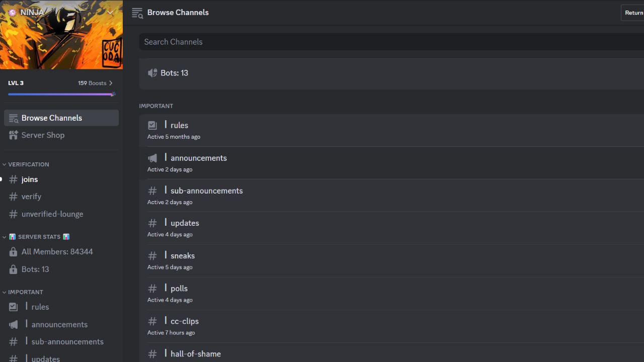Open the verify channel
This screenshot has width=644, height=362.
tap(31, 196)
